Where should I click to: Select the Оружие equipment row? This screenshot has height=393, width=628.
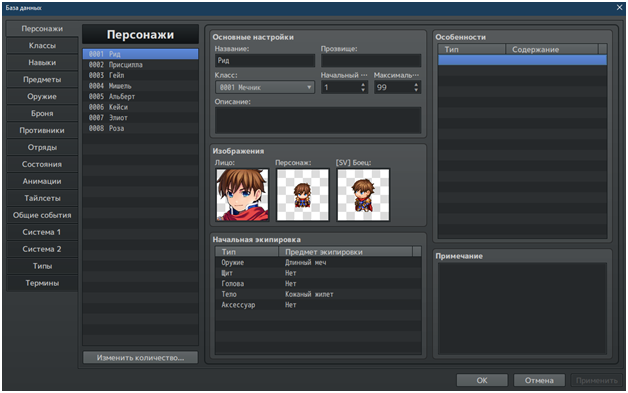[x=318, y=262]
